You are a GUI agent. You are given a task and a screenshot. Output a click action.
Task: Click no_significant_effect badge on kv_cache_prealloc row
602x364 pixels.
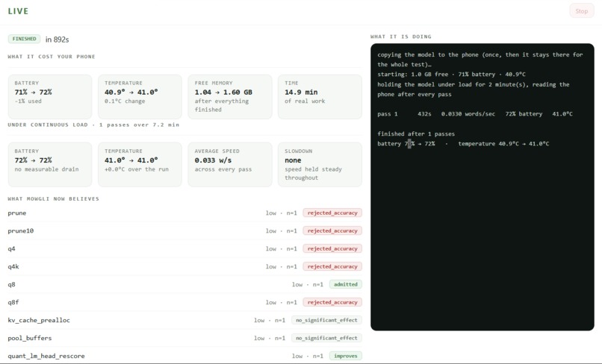point(326,320)
